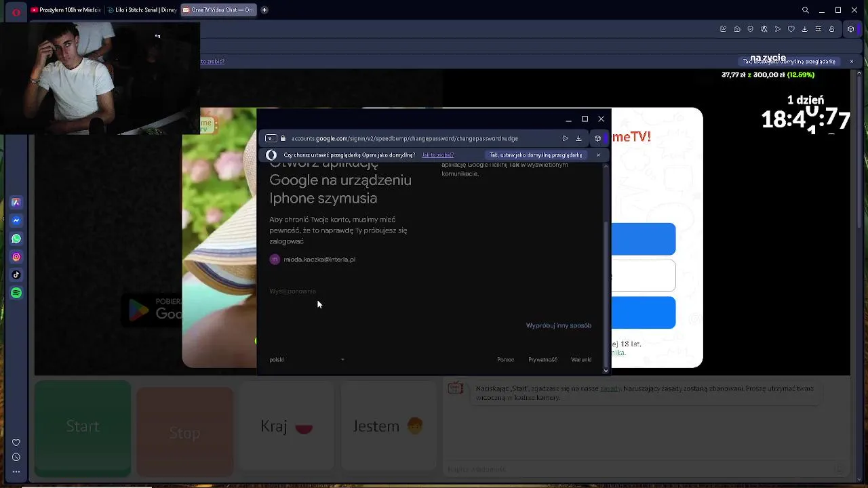Viewport: 868px width, 488px height.
Task: Open sidebar three-dot settings menu
Action: (x=16, y=472)
